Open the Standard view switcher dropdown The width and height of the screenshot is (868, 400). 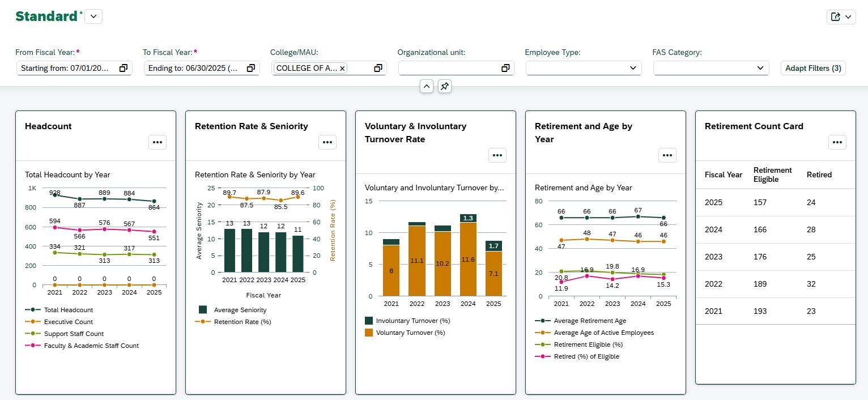(93, 16)
